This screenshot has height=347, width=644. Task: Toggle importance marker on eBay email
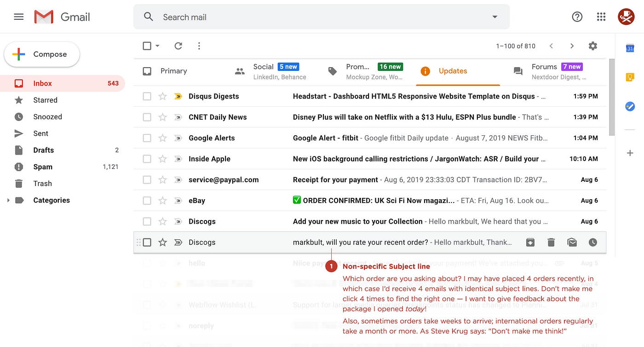178,200
